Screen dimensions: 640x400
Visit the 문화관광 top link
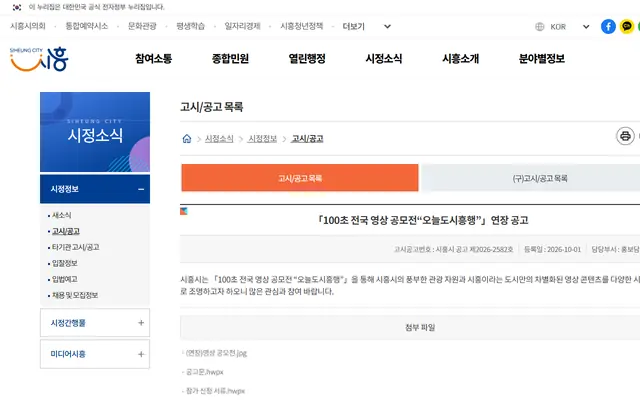142,26
